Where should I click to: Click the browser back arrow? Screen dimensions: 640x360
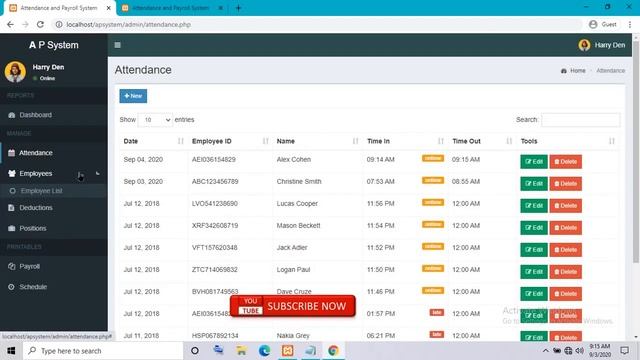[11, 24]
